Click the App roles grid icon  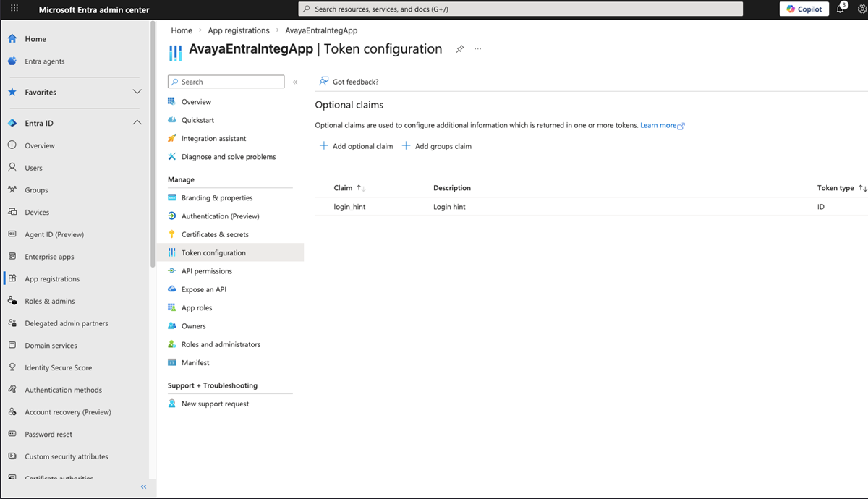point(172,307)
